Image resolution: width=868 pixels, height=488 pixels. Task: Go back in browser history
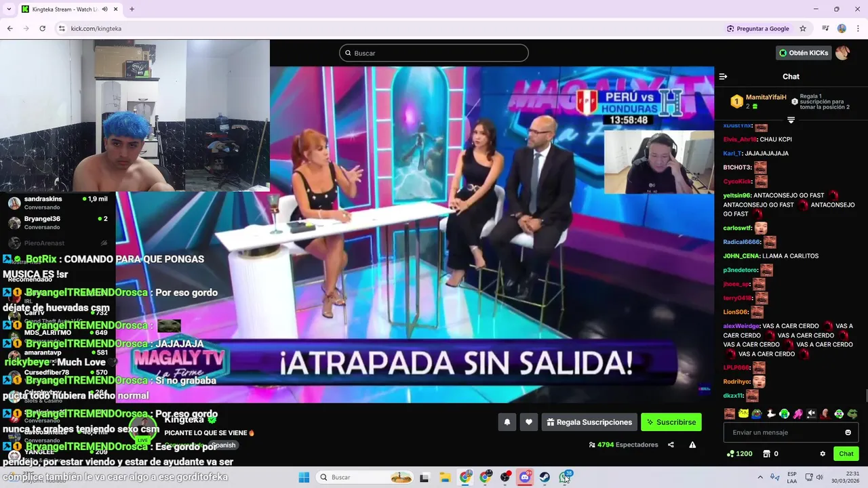pyautogui.click(x=9, y=28)
